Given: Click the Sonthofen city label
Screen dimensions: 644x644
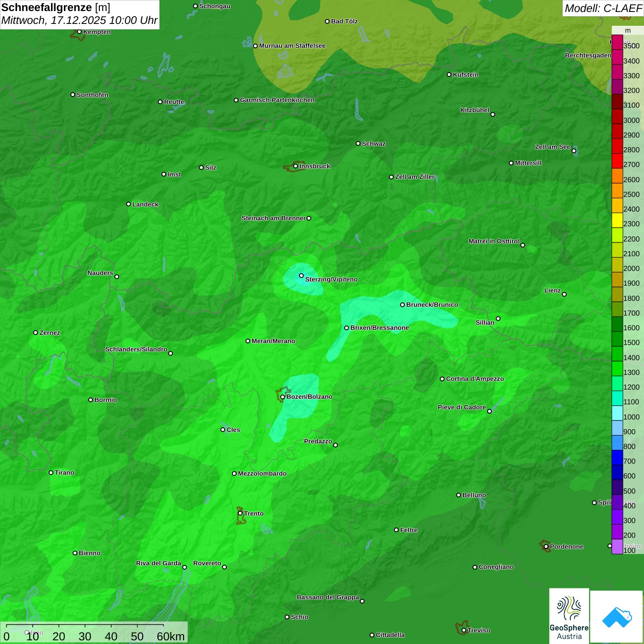Looking at the screenshot, I should coord(92,95).
